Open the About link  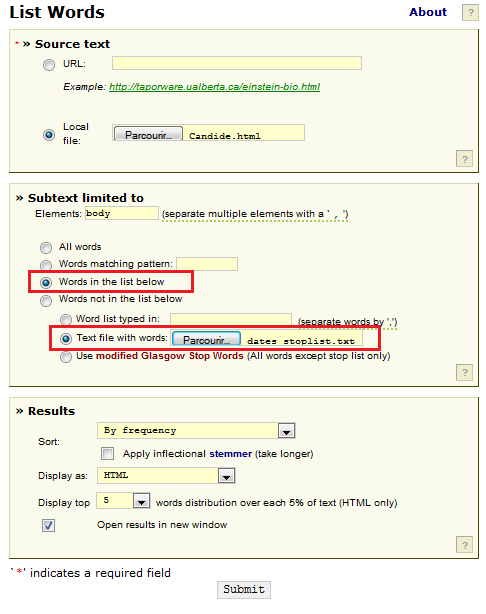point(428,12)
